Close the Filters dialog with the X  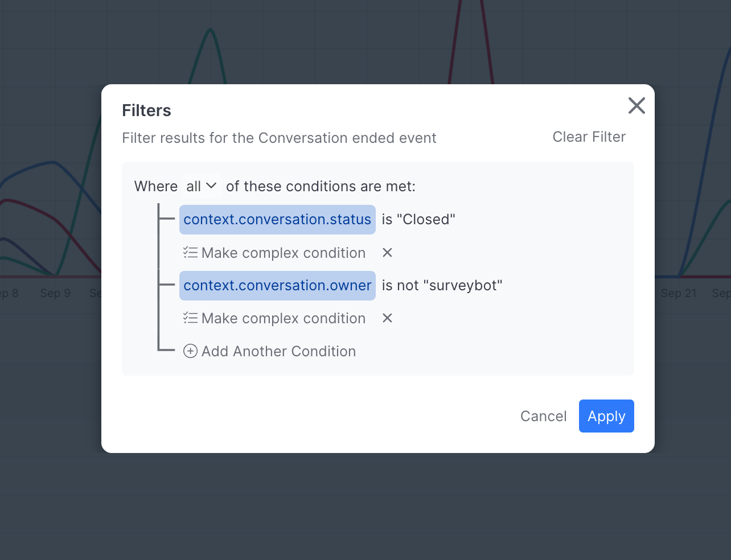pos(636,105)
